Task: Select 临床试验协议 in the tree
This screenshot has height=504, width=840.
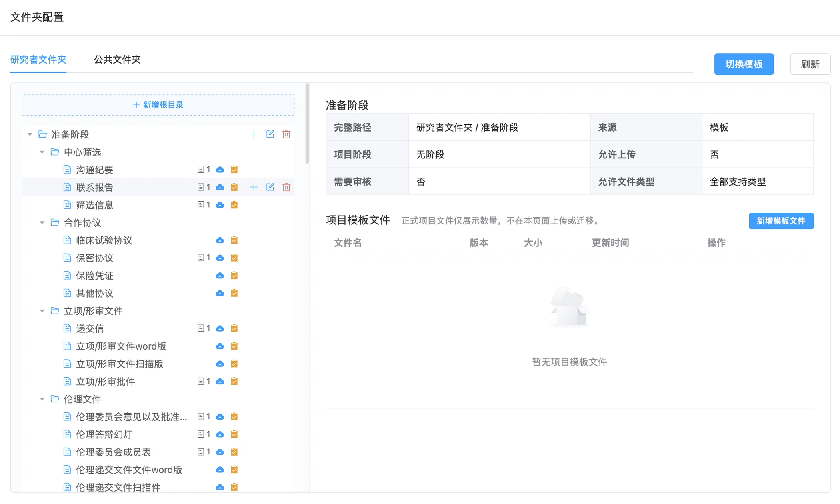Action: coord(104,240)
